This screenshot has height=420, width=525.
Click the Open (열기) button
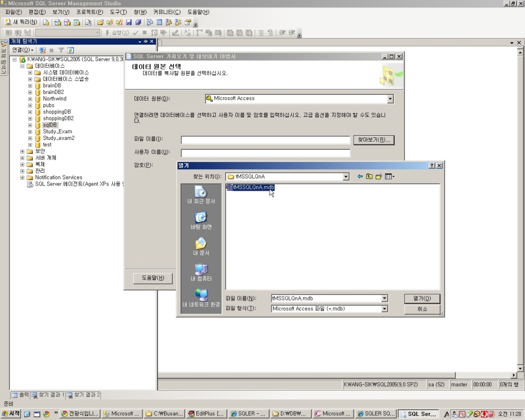(422, 298)
